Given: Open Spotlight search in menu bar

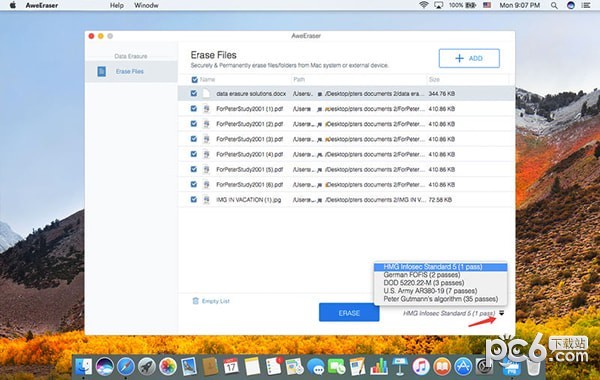Looking at the screenshot, I should 554,5.
